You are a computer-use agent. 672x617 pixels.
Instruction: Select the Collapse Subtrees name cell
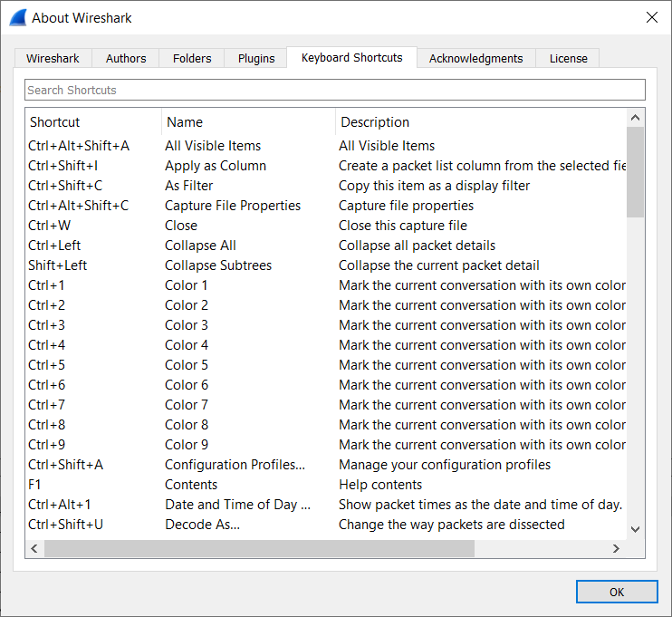(218, 265)
